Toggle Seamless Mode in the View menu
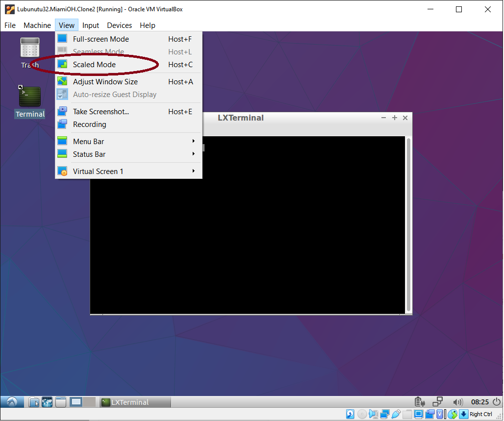 coord(128,52)
